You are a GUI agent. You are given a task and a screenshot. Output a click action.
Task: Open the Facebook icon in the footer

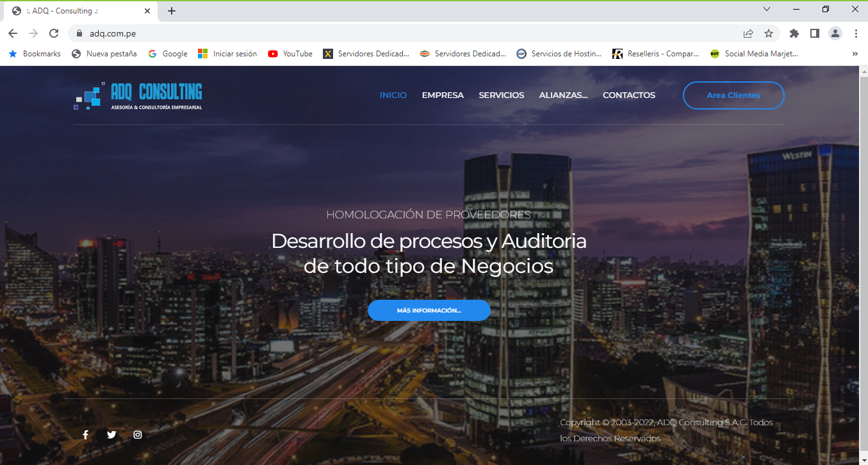tap(85, 434)
